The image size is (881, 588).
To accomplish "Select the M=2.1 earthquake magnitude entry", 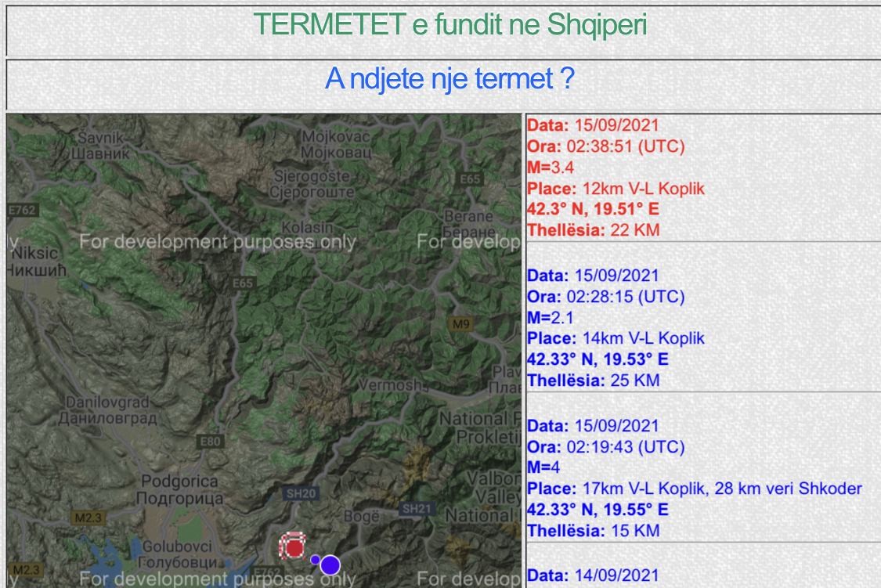I will tap(551, 318).
